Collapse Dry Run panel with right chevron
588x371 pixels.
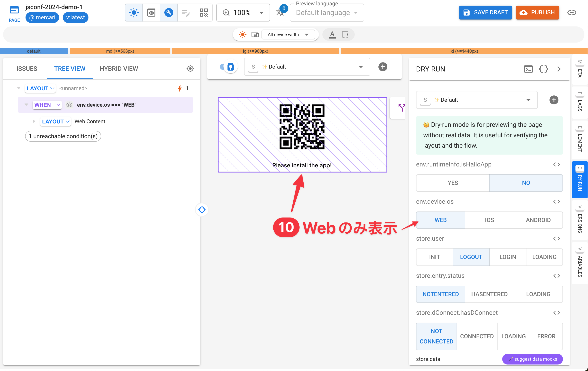tap(559, 69)
